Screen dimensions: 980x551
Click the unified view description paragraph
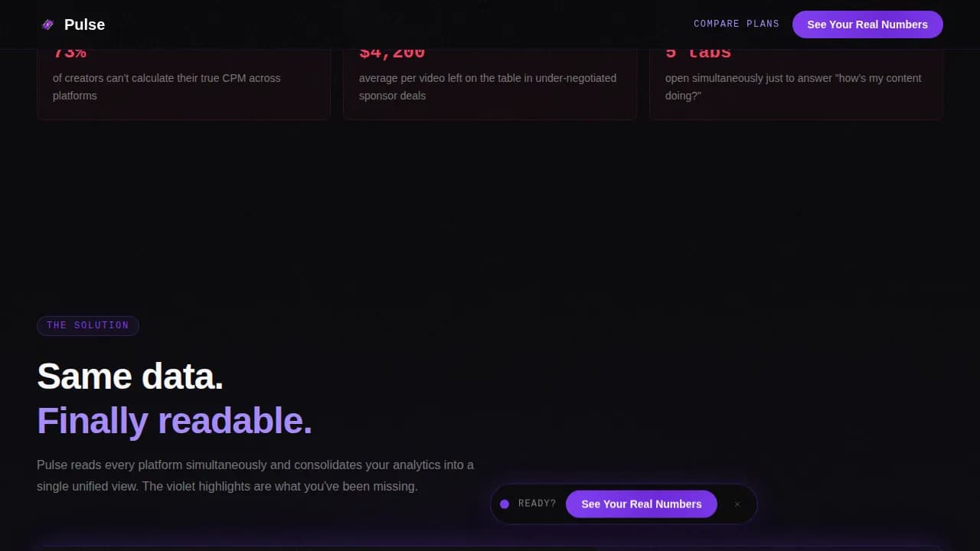[x=255, y=475]
